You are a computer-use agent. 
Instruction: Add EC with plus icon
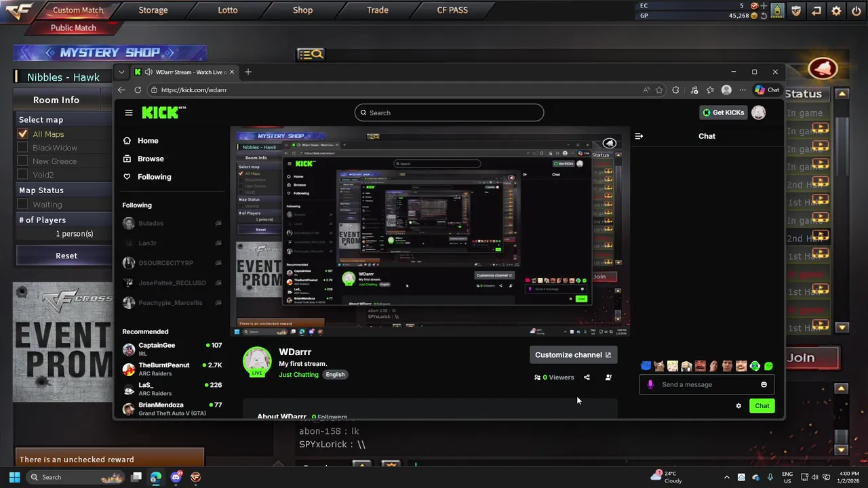764,5
